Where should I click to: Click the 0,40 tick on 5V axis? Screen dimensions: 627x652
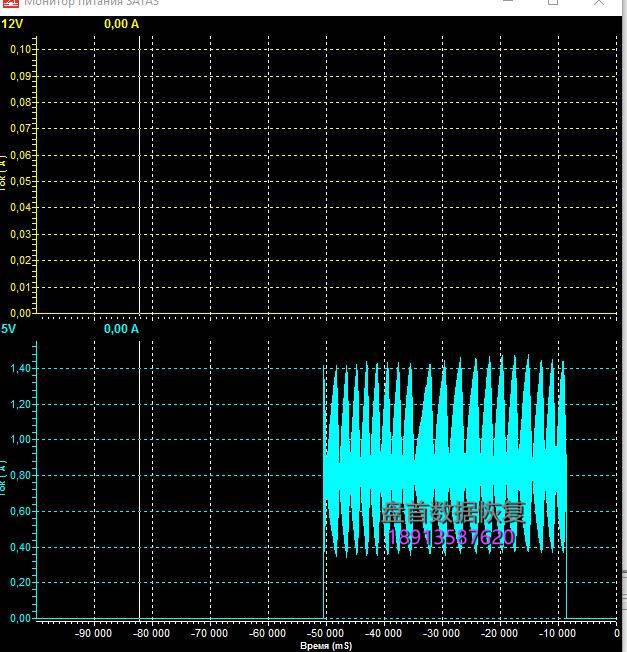(x=21, y=547)
